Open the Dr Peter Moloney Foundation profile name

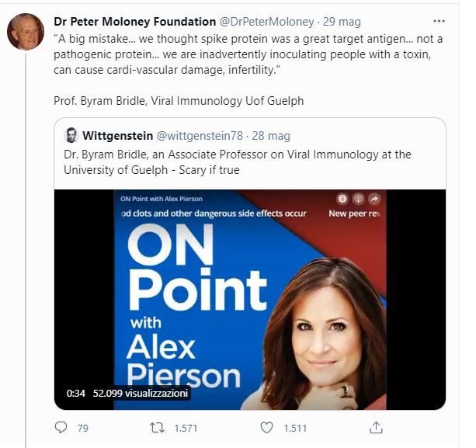point(134,21)
